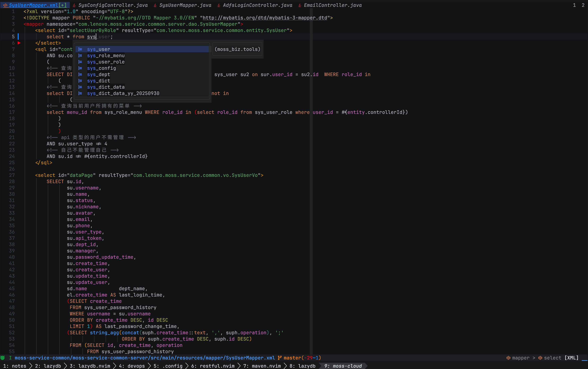Select sys_user_role completion item
This screenshot has width=588, height=369.
click(142, 62)
